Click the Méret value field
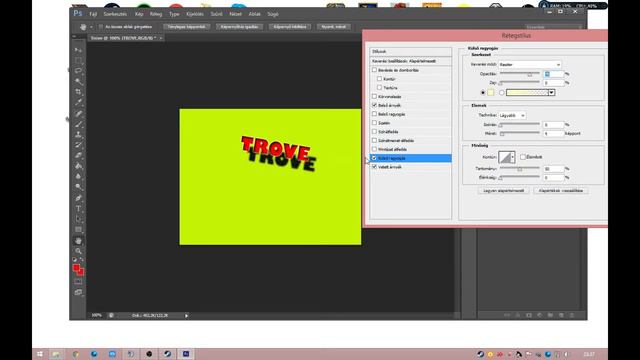This screenshot has width=640, height=360. 553,133
